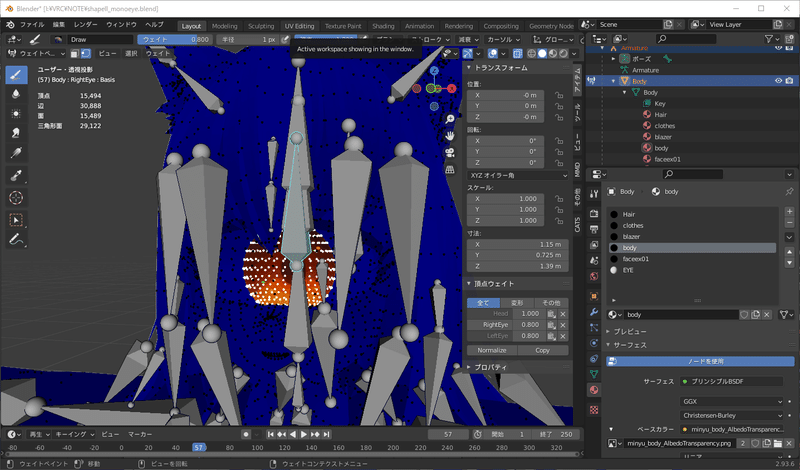Toggle fake user shield for body material
Screen dimensions: 800x470
(x=744, y=315)
